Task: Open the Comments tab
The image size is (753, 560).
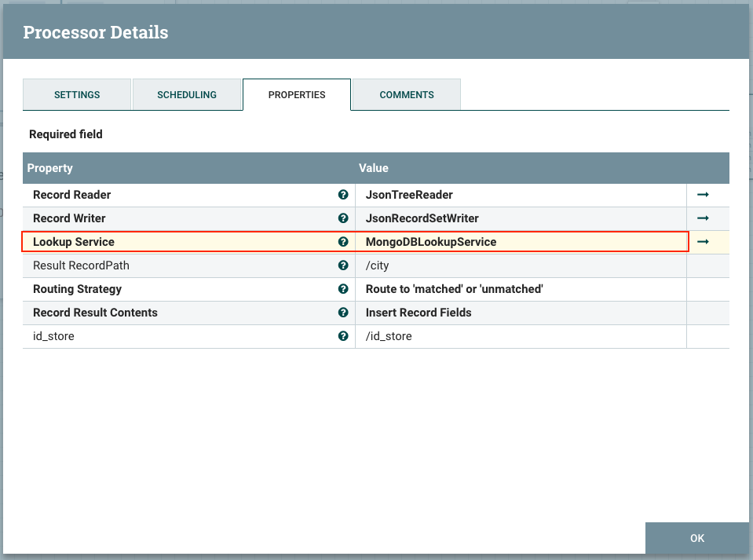Action: [x=407, y=94]
